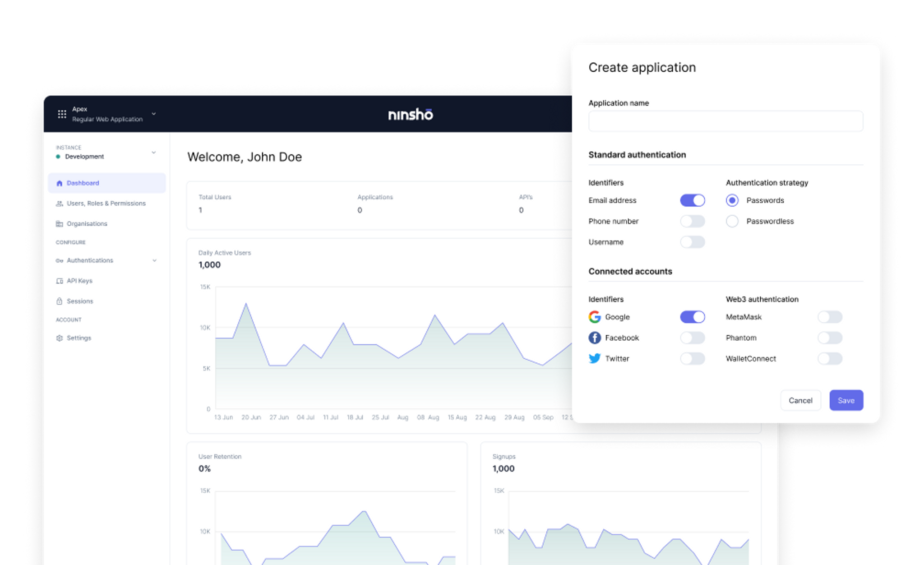Open the Development instance dropdown
Viewport: 924px width, 565px height.
pos(154,153)
